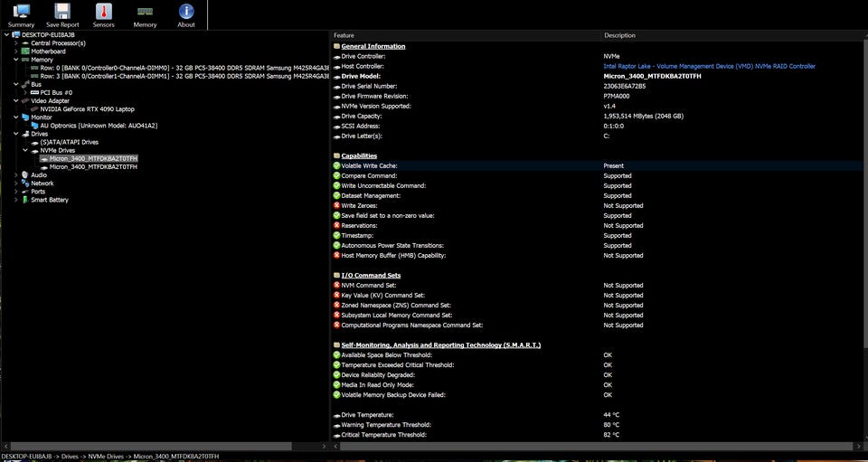This screenshot has width=868, height=462.
Task: Select NVIDIA GeForce RTX 4090 Laptop
Action: click(x=88, y=109)
